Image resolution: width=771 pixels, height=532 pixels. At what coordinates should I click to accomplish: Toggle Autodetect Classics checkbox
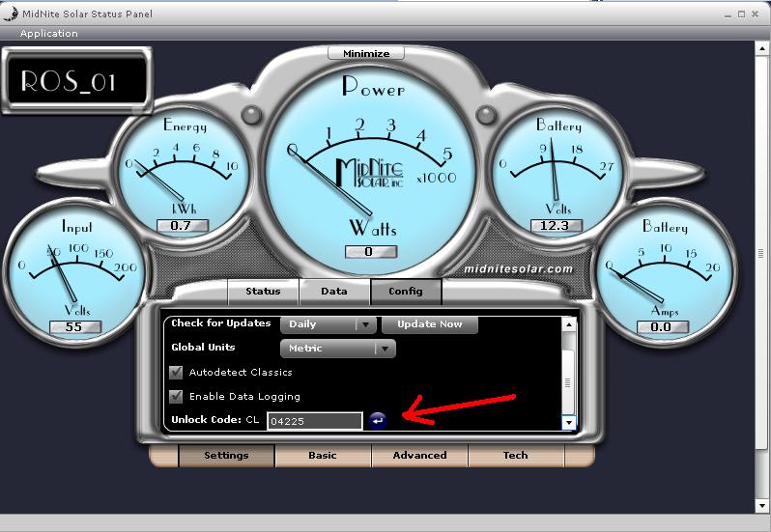(176, 372)
